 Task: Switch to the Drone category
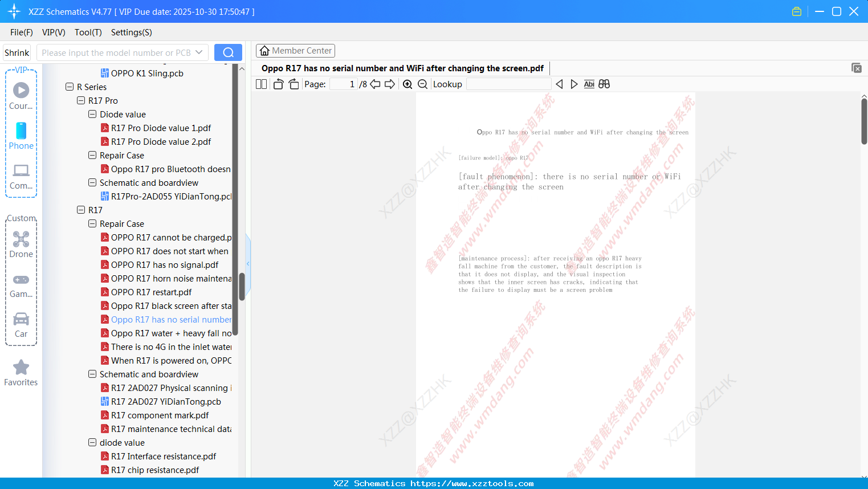coord(21,244)
